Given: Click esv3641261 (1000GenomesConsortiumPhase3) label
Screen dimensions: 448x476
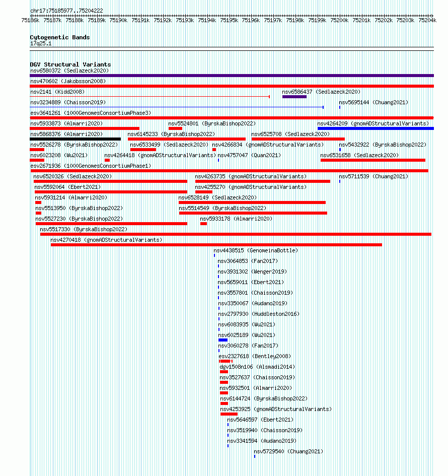Looking at the screenshot, I should pyautogui.click(x=91, y=113).
